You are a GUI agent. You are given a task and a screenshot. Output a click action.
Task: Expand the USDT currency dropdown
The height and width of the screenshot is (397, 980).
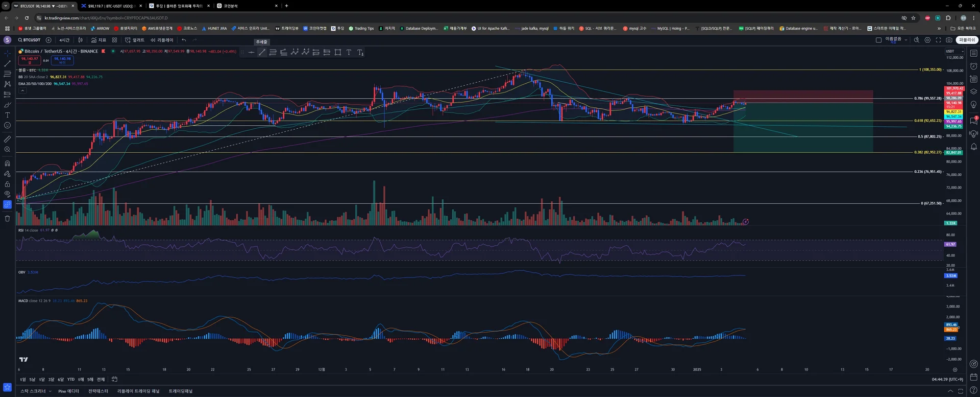tap(954, 51)
